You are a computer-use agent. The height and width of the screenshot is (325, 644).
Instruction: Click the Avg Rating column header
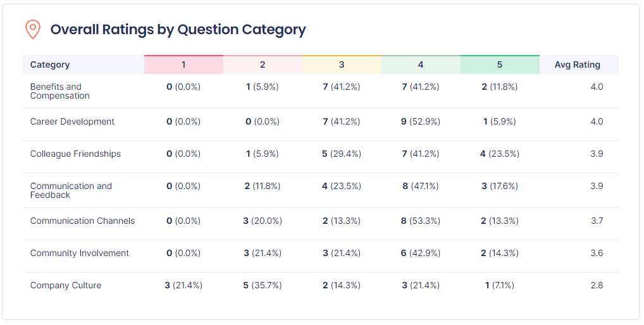[577, 64]
